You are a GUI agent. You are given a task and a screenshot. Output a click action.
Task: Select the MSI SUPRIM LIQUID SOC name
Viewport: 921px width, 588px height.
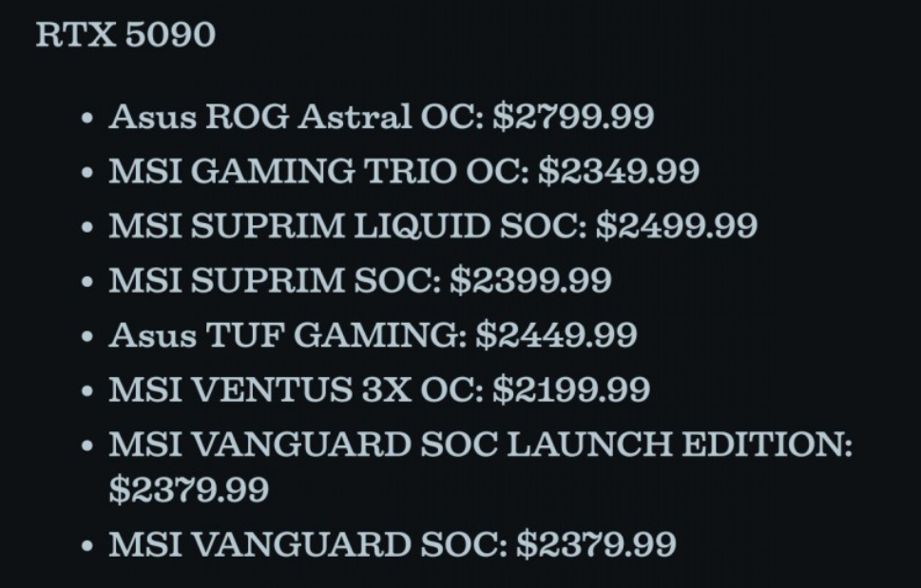click(x=348, y=226)
